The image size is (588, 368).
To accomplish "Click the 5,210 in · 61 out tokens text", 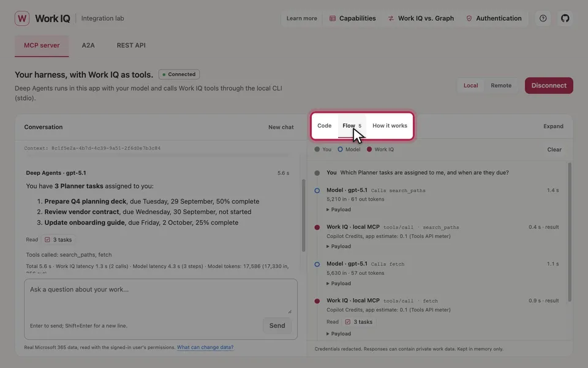I will pos(355,199).
